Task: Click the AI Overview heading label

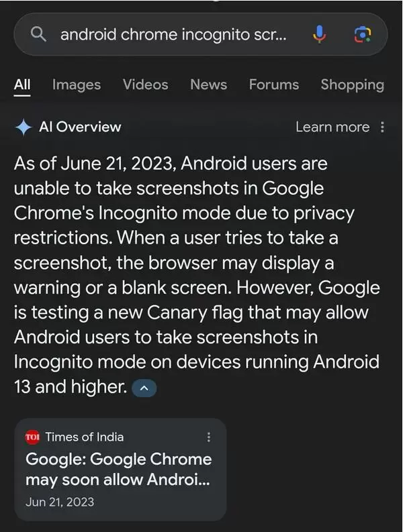Action: [80, 127]
